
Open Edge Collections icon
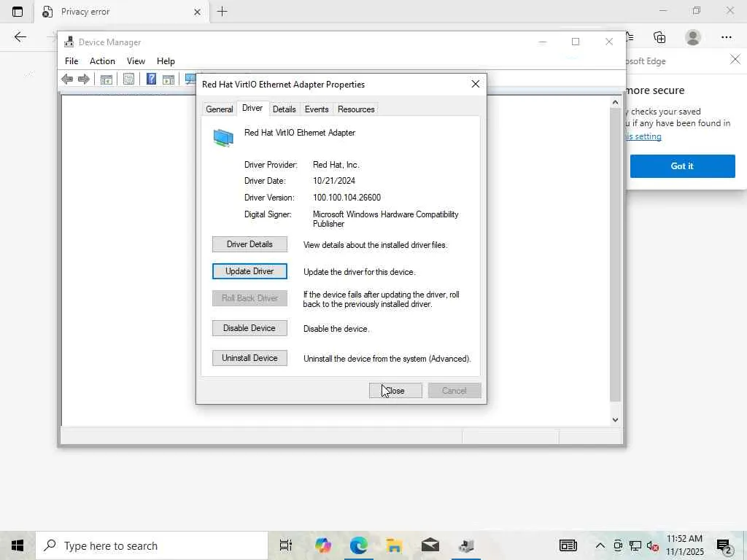(x=659, y=37)
